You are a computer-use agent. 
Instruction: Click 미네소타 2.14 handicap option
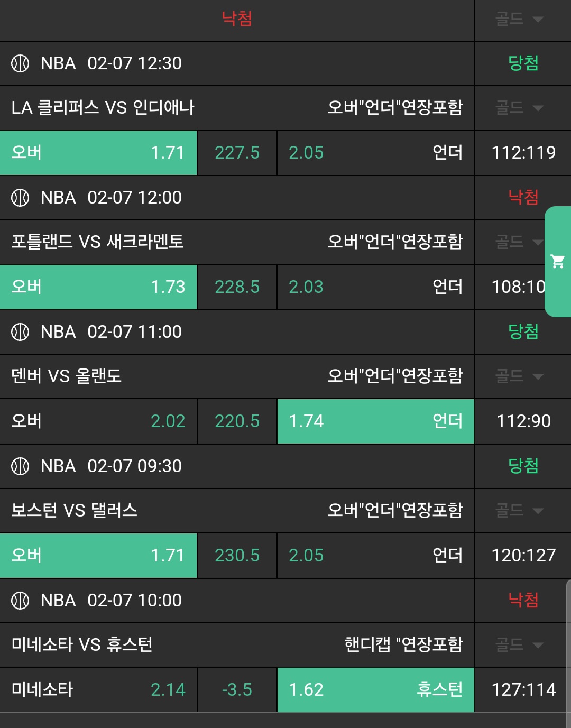[98, 690]
